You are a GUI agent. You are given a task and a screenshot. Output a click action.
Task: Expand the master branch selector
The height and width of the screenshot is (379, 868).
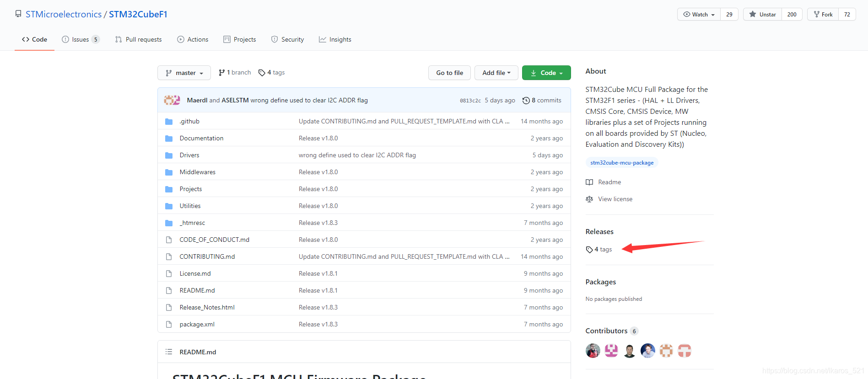click(184, 73)
